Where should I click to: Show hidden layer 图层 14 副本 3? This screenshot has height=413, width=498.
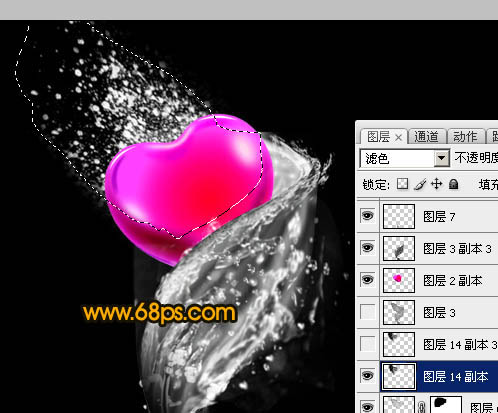pyautogui.click(x=368, y=344)
